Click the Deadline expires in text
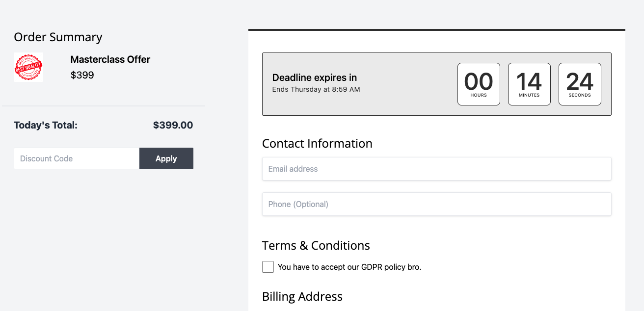 coord(315,78)
